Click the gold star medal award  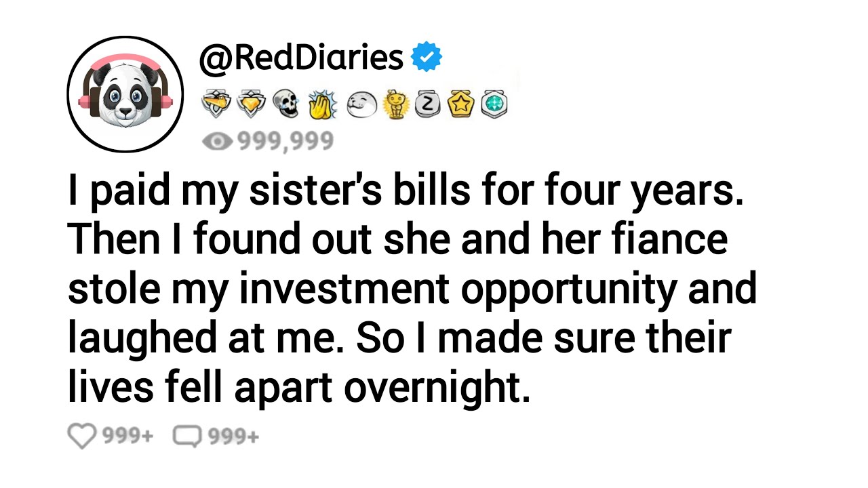[460, 104]
